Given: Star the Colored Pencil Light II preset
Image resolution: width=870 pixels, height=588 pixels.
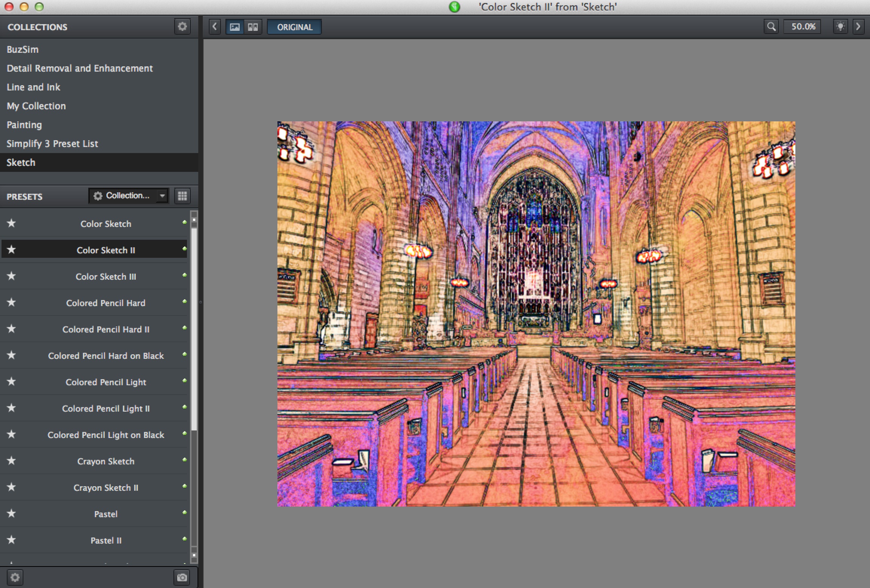Looking at the screenshot, I should tap(11, 408).
